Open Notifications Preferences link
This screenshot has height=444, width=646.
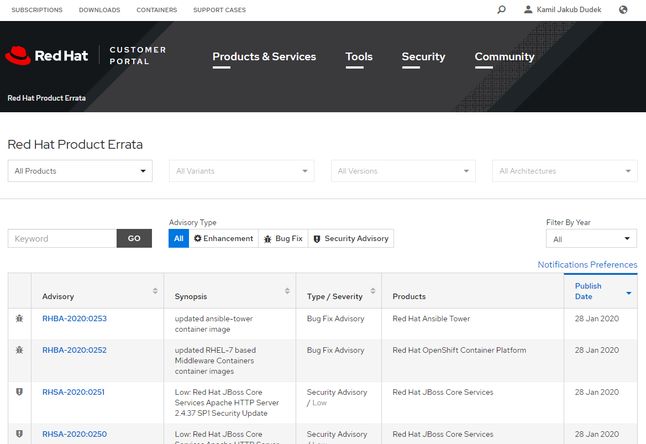(587, 264)
